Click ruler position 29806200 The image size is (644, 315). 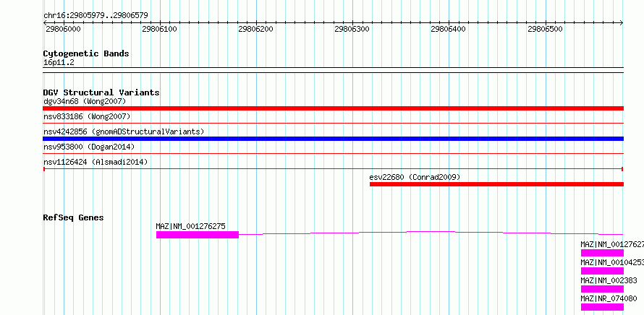point(256,29)
